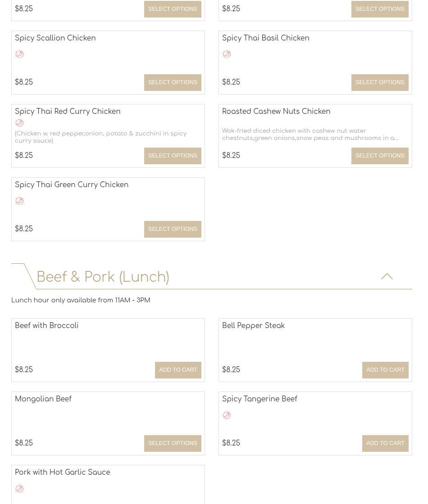Add Spicy Tangerine Beef to cart

(x=385, y=443)
